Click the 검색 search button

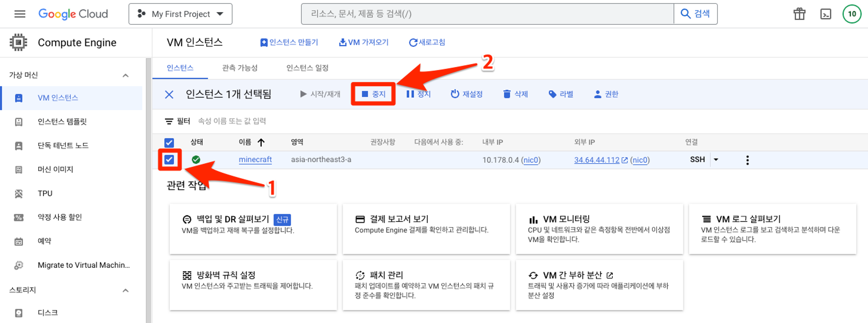(x=695, y=14)
